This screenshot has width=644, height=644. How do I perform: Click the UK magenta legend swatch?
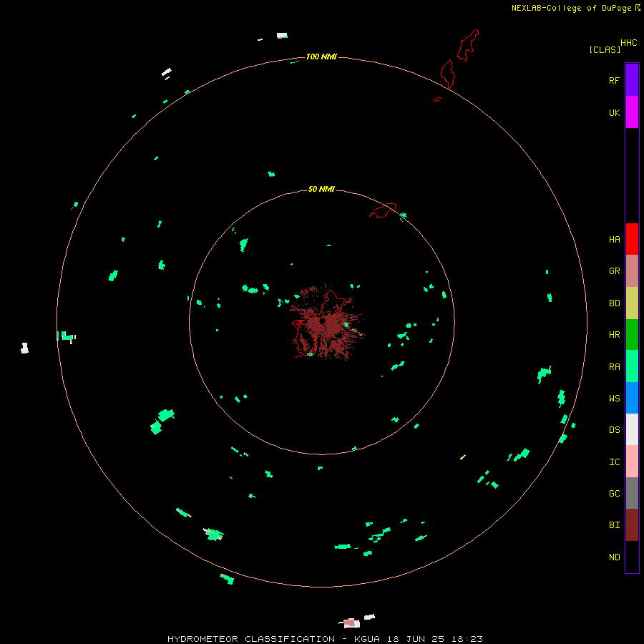632,112
